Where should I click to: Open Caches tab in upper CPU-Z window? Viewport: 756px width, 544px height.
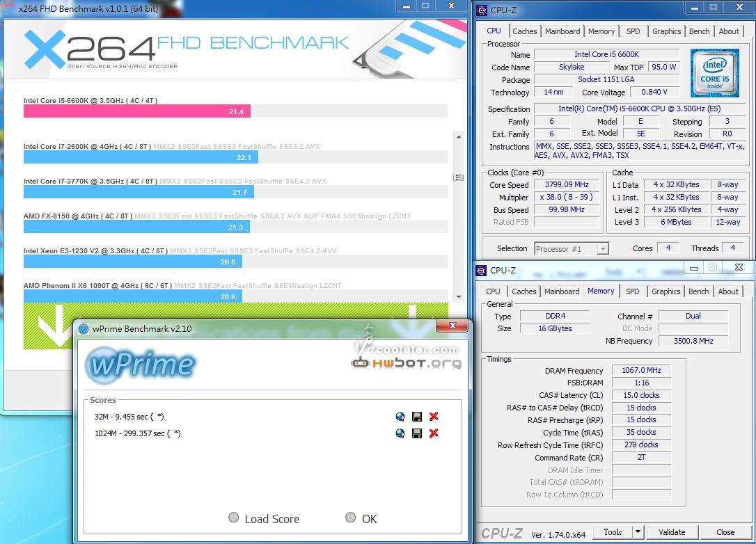[525, 31]
